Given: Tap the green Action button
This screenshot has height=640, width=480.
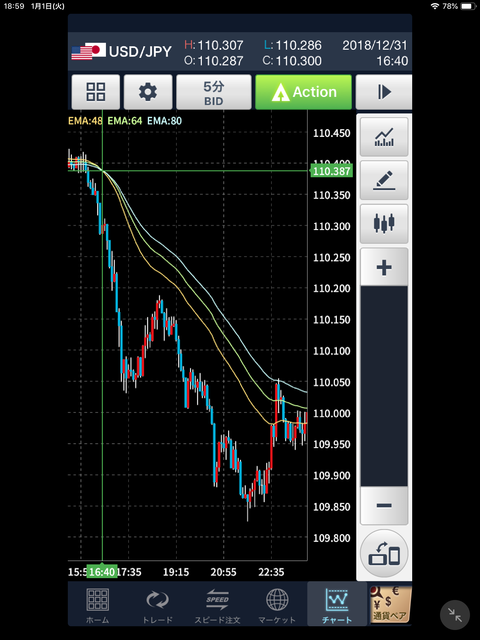Looking at the screenshot, I should coord(303,92).
